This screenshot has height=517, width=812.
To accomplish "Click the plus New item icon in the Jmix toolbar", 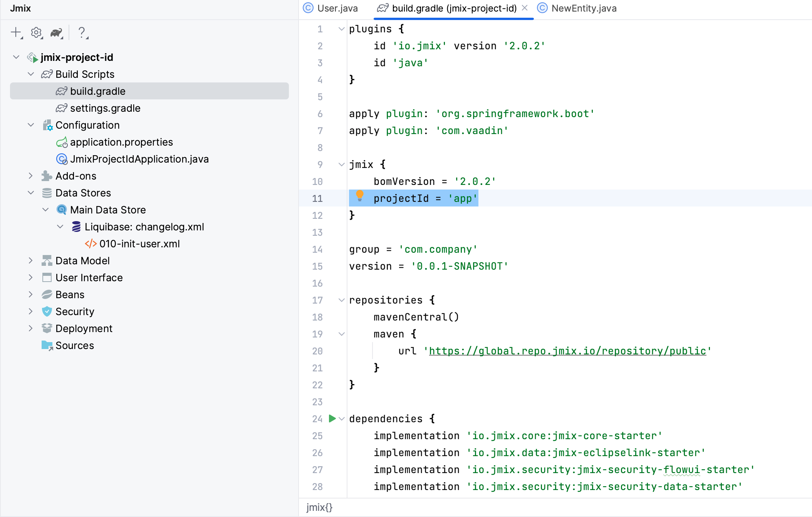I will (x=16, y=32).
